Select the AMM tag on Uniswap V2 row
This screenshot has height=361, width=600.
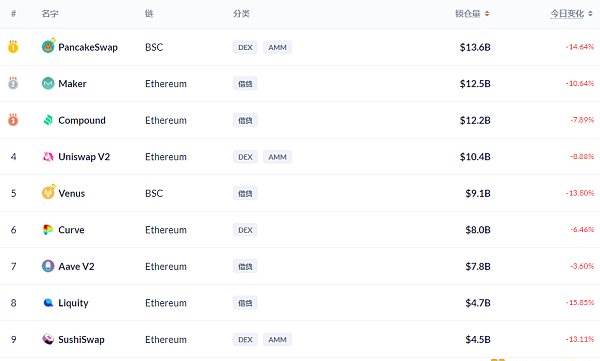pos(277,157)
